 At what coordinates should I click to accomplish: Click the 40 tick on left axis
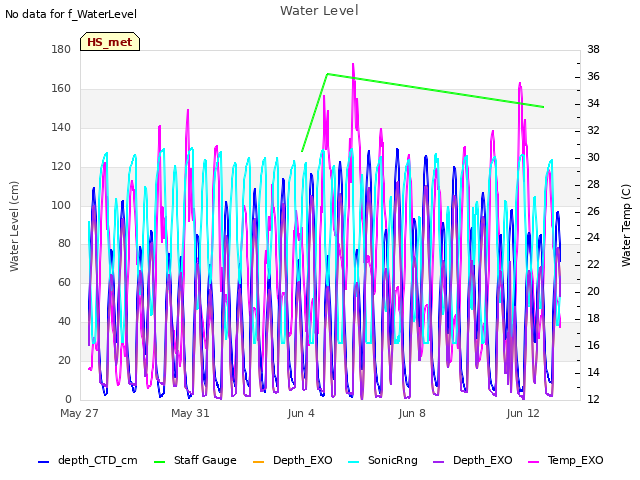pyautogui.click(x=64, y=321)
